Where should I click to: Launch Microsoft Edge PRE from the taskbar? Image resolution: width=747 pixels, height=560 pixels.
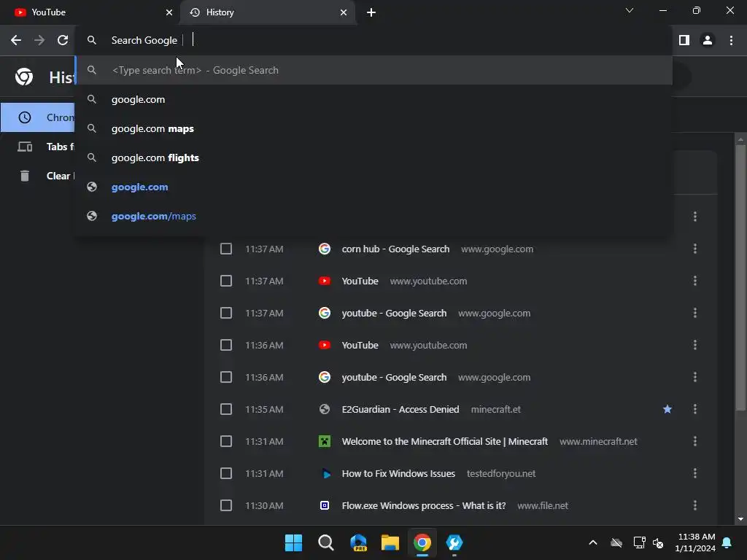(358, 542)
